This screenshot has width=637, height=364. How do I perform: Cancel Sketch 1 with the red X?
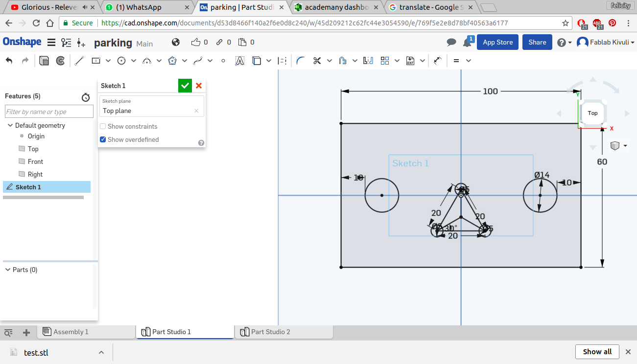pos(199,86)
